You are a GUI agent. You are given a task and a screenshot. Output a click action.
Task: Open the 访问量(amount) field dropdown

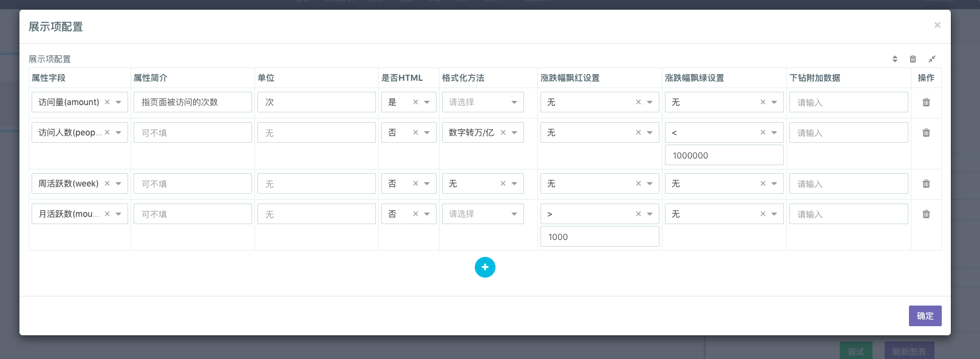118,102
